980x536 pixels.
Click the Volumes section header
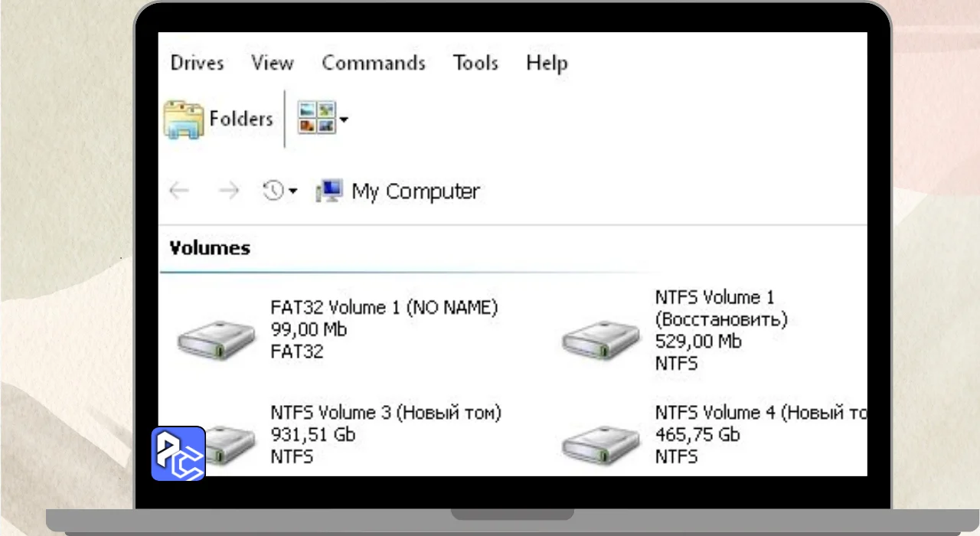point(210,248)
